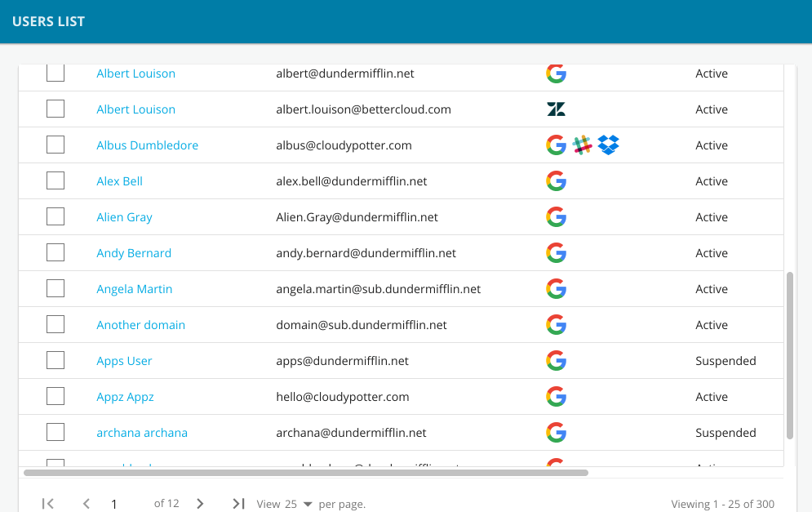Tick the Albus Dumbledore checkbox
This screenshot has width=812, height=512.
[55, 145]
